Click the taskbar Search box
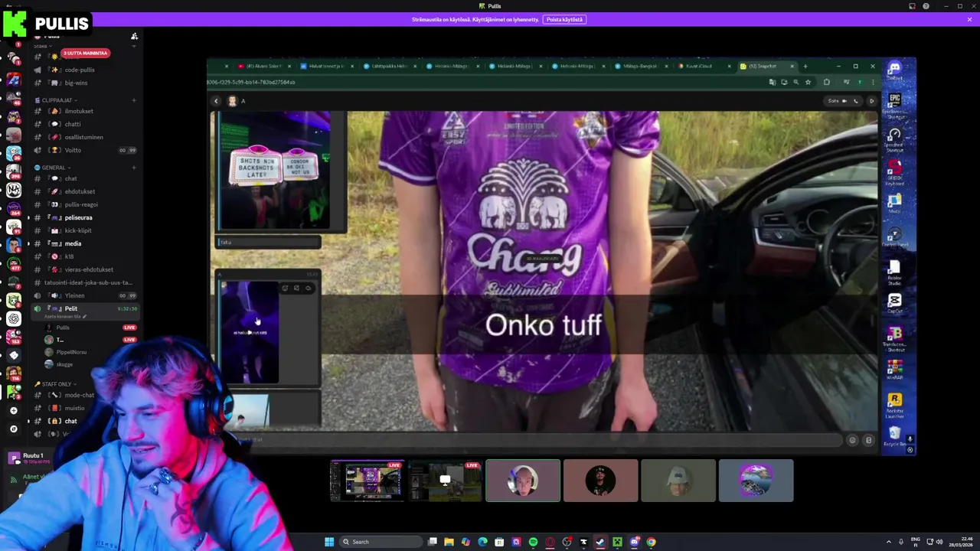980x551 pixels. pos(381,542)
